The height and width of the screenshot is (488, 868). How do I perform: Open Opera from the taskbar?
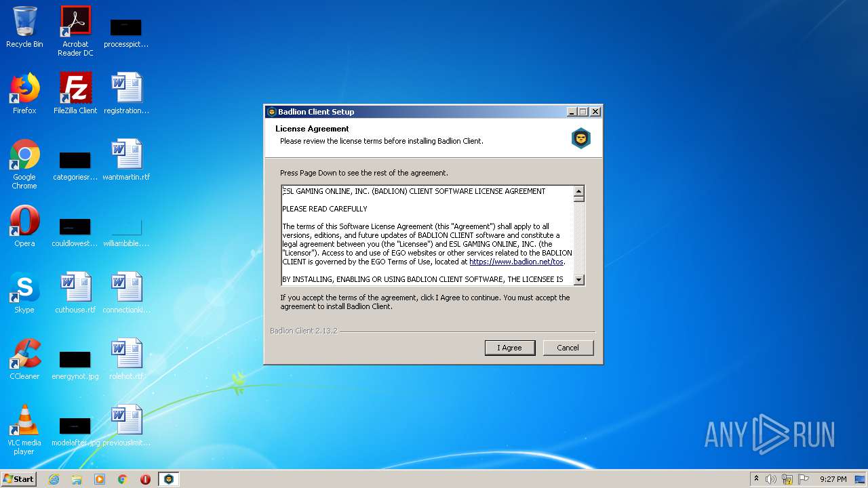(145, 479)
